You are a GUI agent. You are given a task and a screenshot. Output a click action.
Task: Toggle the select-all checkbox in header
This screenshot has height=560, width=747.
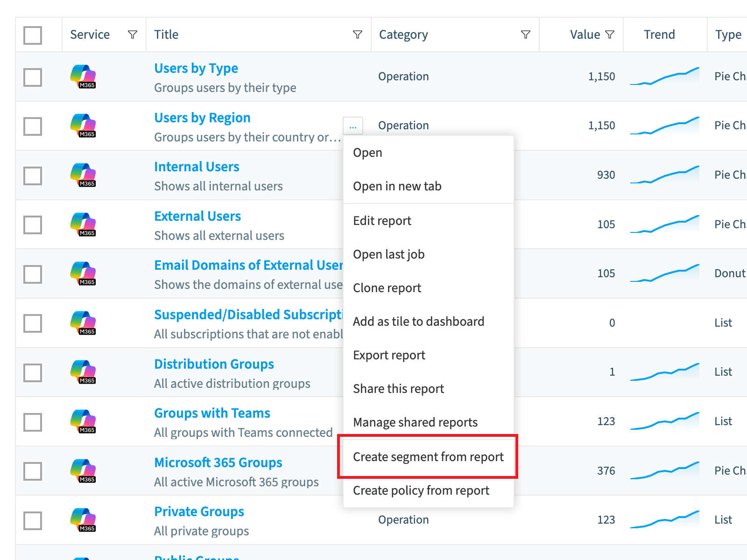[33, 35]
